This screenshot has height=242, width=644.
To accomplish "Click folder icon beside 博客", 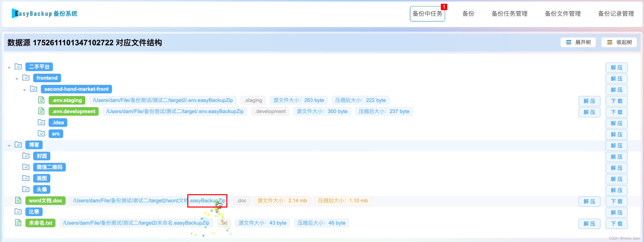I will coord(18,144).
